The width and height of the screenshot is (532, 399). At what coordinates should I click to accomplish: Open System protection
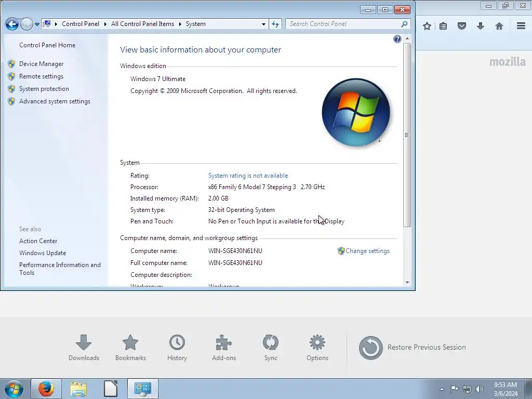[x=44, y=89]
